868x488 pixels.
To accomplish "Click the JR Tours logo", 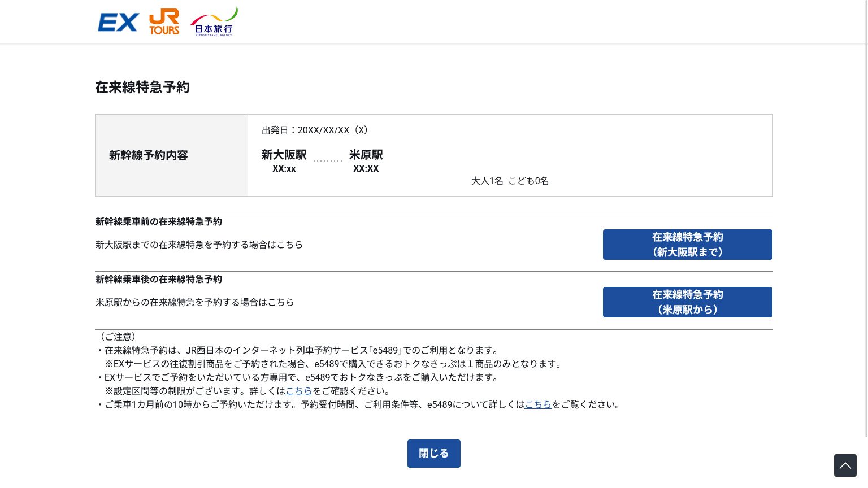I will (164, 21).
